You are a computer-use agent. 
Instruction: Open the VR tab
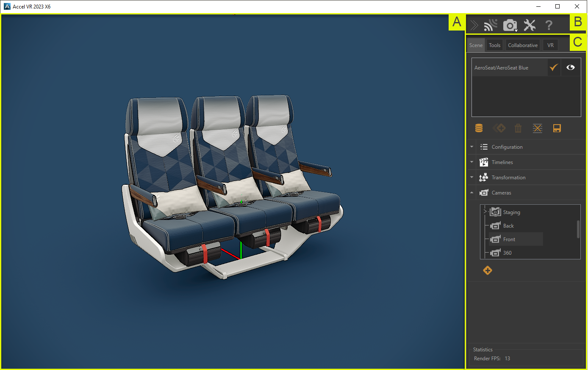click(x=550, y=45)
